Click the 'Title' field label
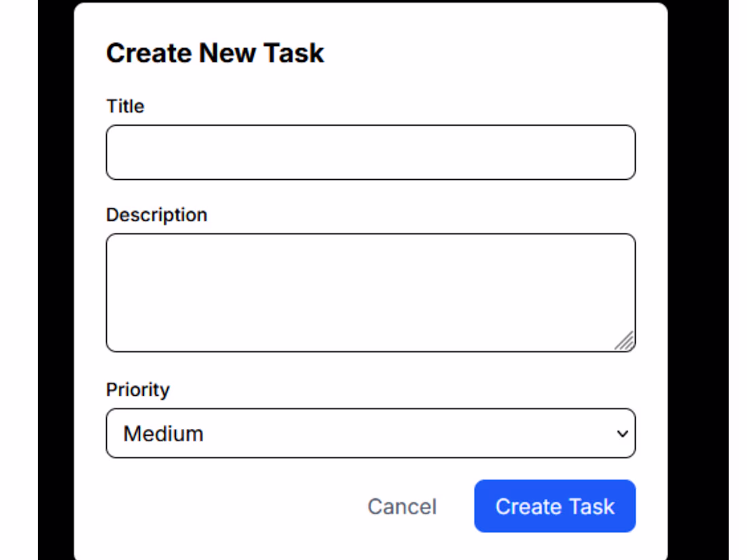747x560 pixels. click(x=126, y=107)
